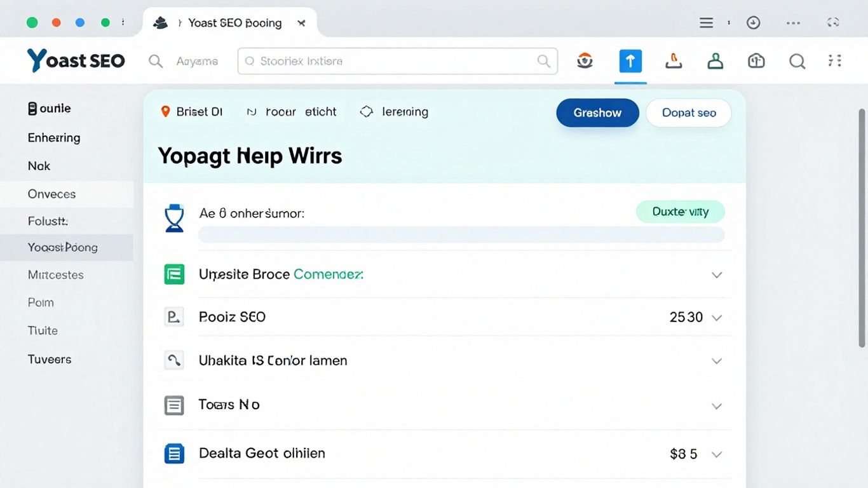Open the search magnifier in the toolbar
Viewport: 868px width, 488px height.
pyautogui.click(x=797, y=61)
